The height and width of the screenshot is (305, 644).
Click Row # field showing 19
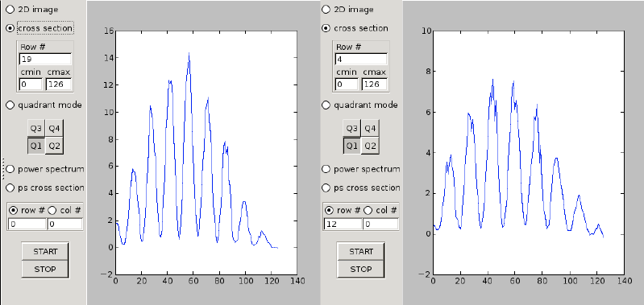[45, 59]
